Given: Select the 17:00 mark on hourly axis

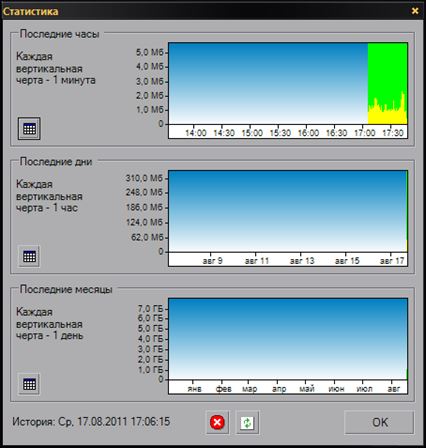Looking at the screenshot, I should pos(364,133).
